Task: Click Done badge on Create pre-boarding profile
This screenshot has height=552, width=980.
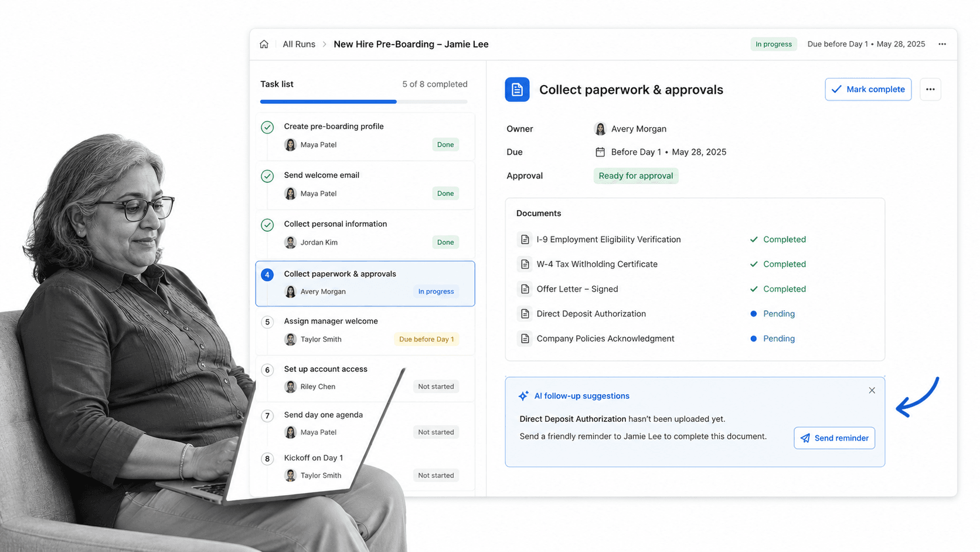Action: point(445,145)
